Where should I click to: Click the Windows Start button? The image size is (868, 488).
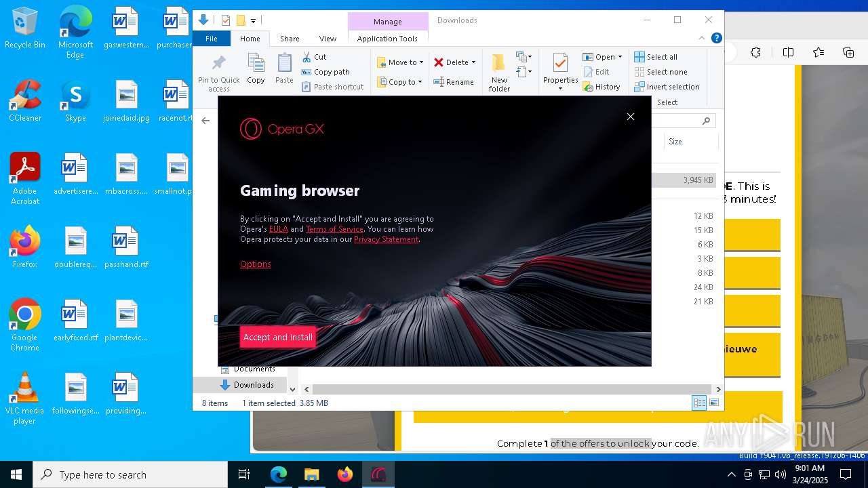tap(16, 474)
